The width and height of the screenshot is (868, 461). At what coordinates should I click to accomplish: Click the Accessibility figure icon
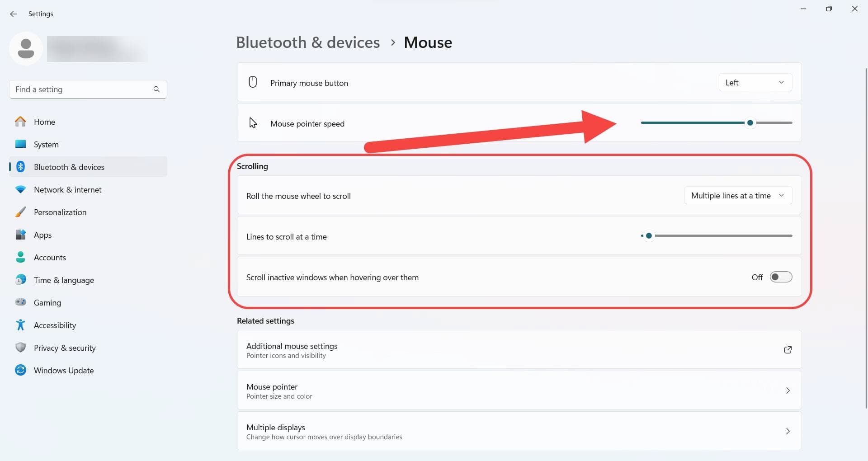point(20,325)
